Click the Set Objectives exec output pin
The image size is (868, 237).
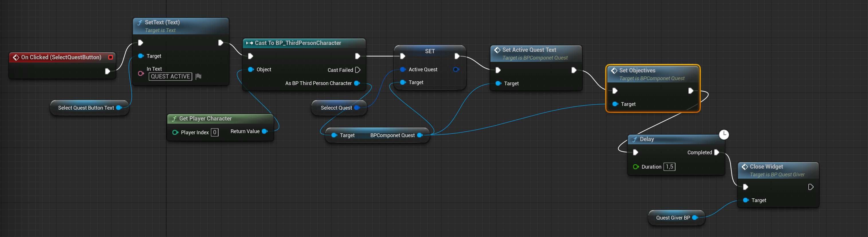pyautogui.click(x=691, y=91)
